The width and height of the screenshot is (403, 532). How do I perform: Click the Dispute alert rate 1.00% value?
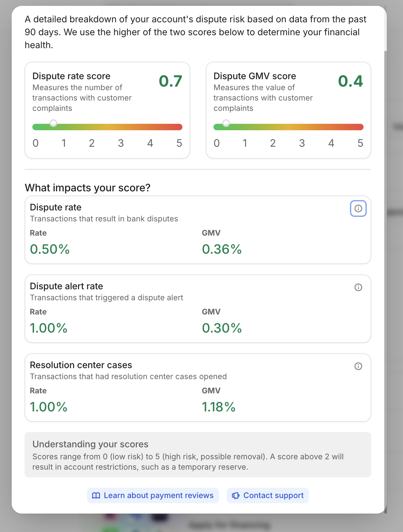click(x=49, y=328)
